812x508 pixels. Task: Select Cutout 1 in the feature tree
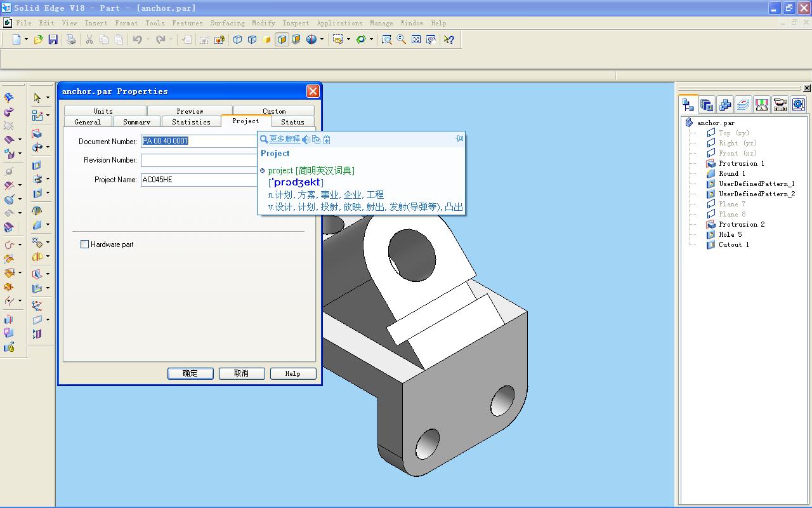tap(734, 244)
